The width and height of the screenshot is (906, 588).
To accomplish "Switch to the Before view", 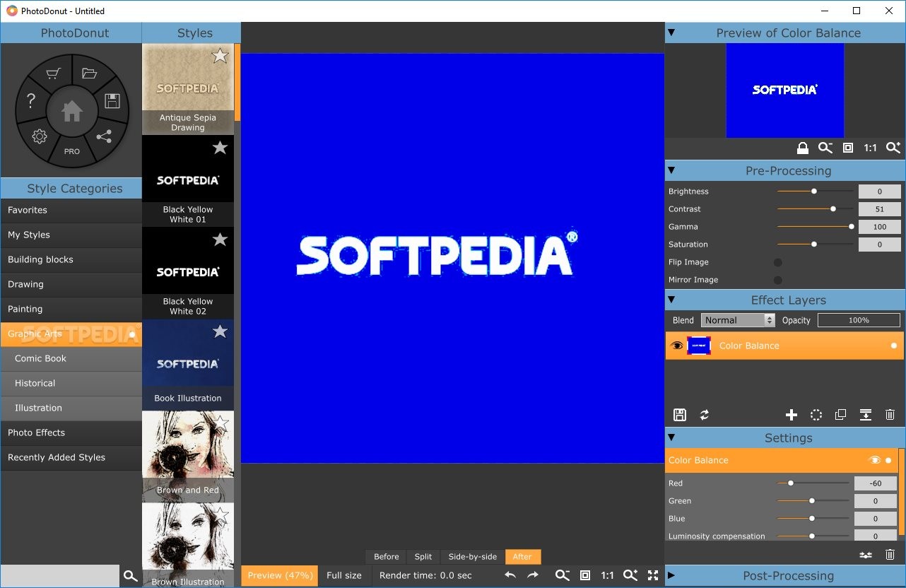I will point(387,557).
